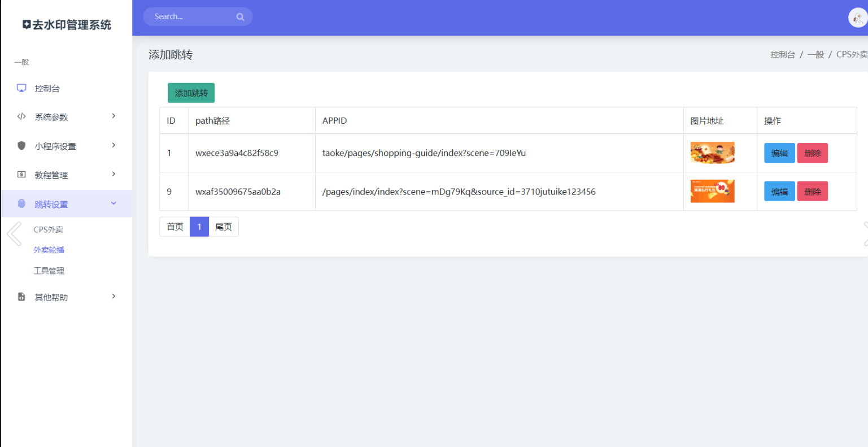Click the logo icon beside 去水印管理系统
The height and width of the screenshot is (447, 868).
pyautogui.click(x=27, y=24)
